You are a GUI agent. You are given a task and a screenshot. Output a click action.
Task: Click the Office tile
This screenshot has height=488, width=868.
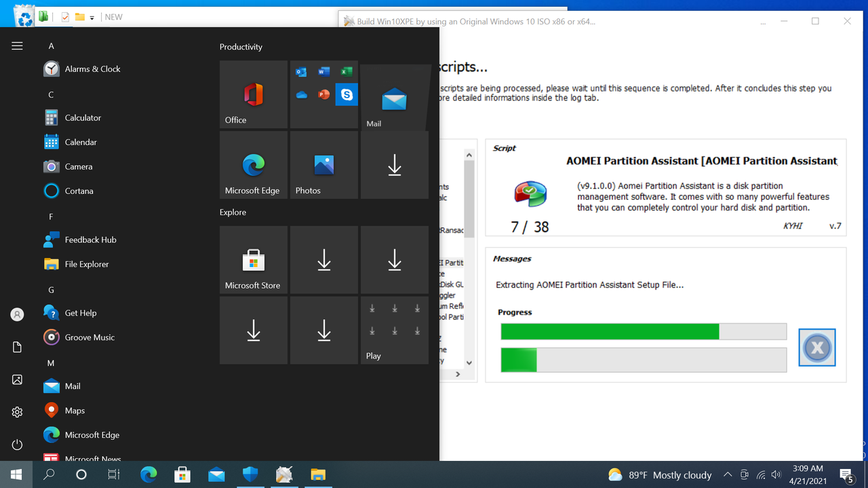click(x=254, y=95)
